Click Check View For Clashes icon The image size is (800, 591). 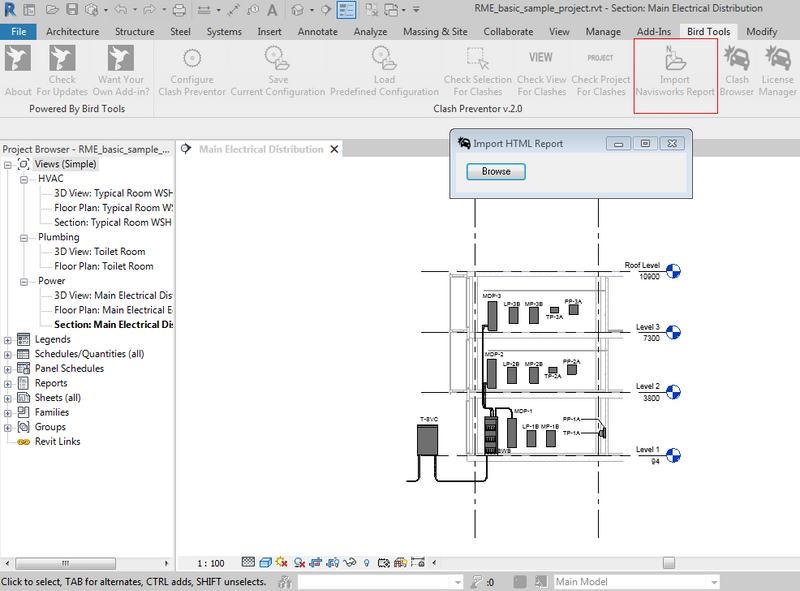pyautogui.click(x=541, y=58)
